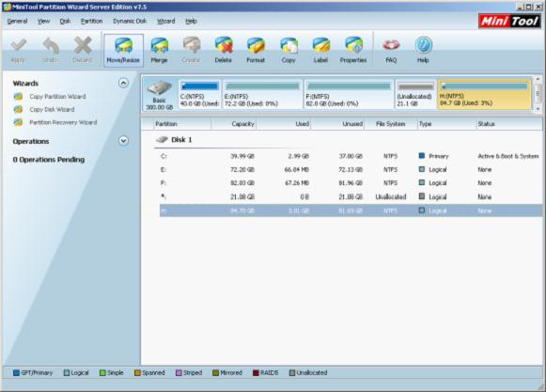Expand the Operations panel
Screen dimensions: 546x392
[123, 141]
